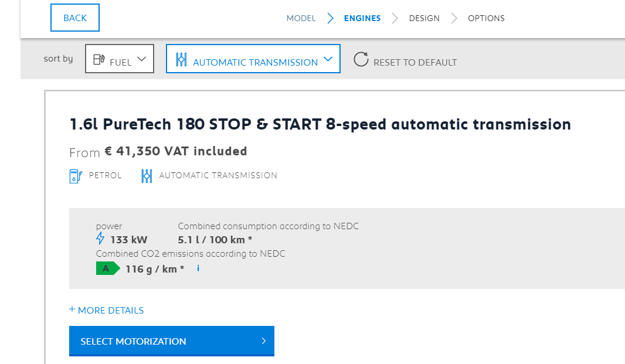Click the chevron between ENGINES and DESIGN
This screenshot has width=625, height=364.
coord(395,18)
